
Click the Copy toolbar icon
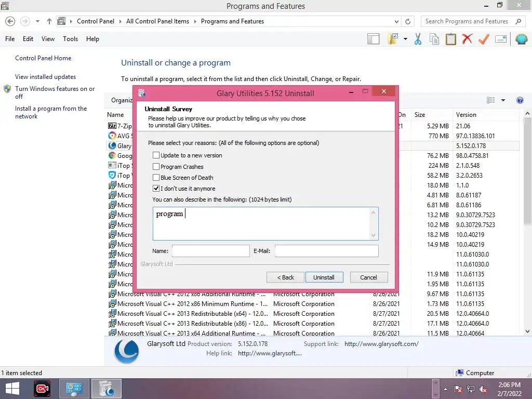[434, 39]
